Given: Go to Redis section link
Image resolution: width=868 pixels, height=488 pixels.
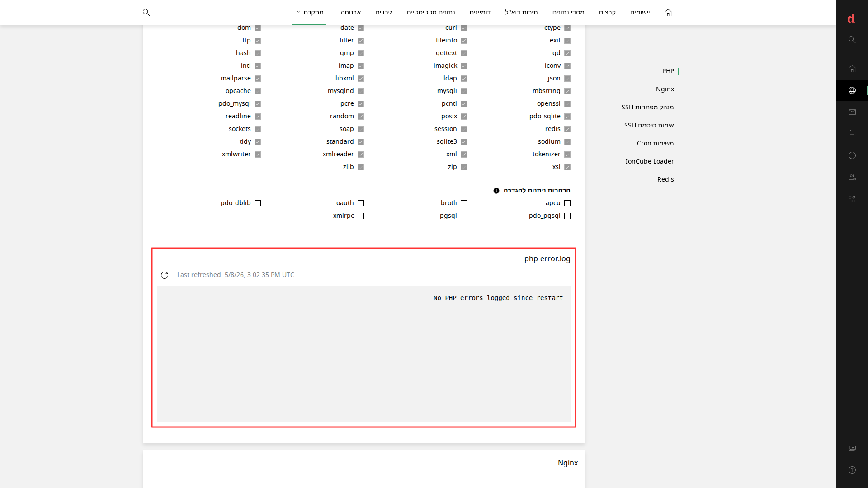Looking at the screenshot, I should (665, 179).
